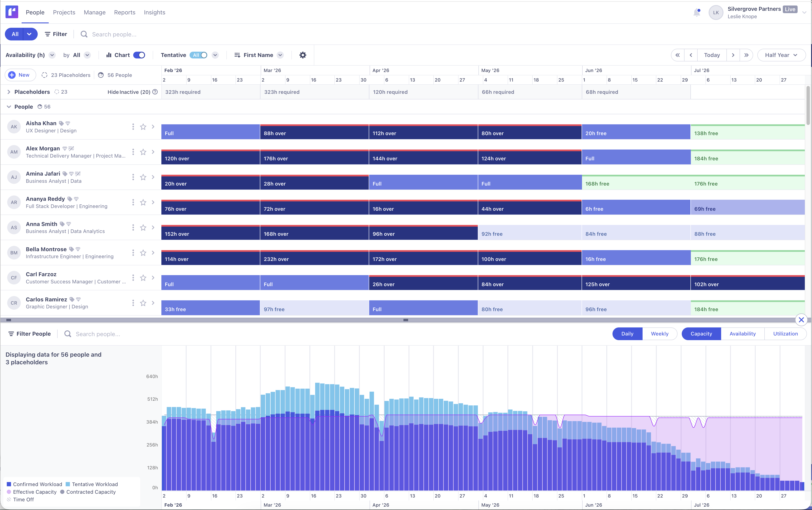The image size is (812, 510).
Task: Click the Runn logo in the top-left corner
Action: (11, 12)
